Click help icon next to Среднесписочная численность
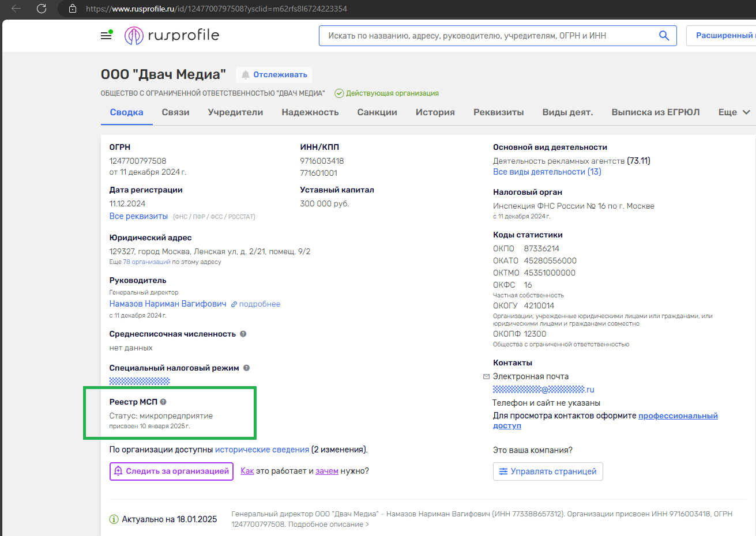Screen dimensions: 756x536 click(243, 334)
